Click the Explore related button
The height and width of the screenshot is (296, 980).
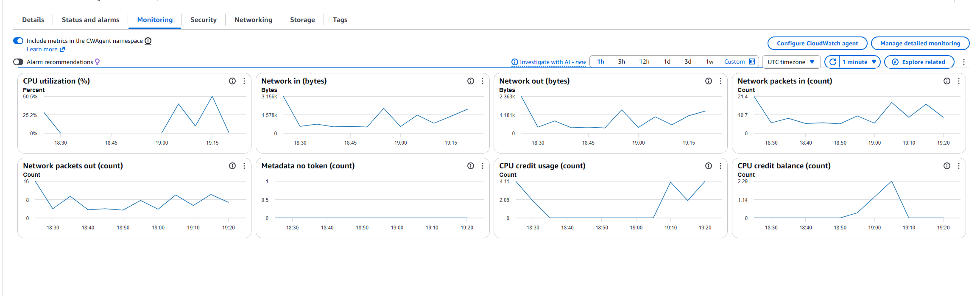919,62
